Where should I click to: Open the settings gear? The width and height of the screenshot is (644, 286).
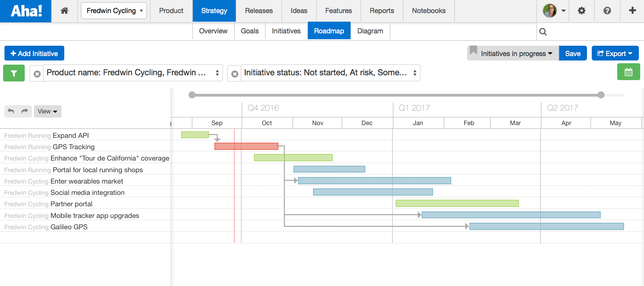(581, 11)
